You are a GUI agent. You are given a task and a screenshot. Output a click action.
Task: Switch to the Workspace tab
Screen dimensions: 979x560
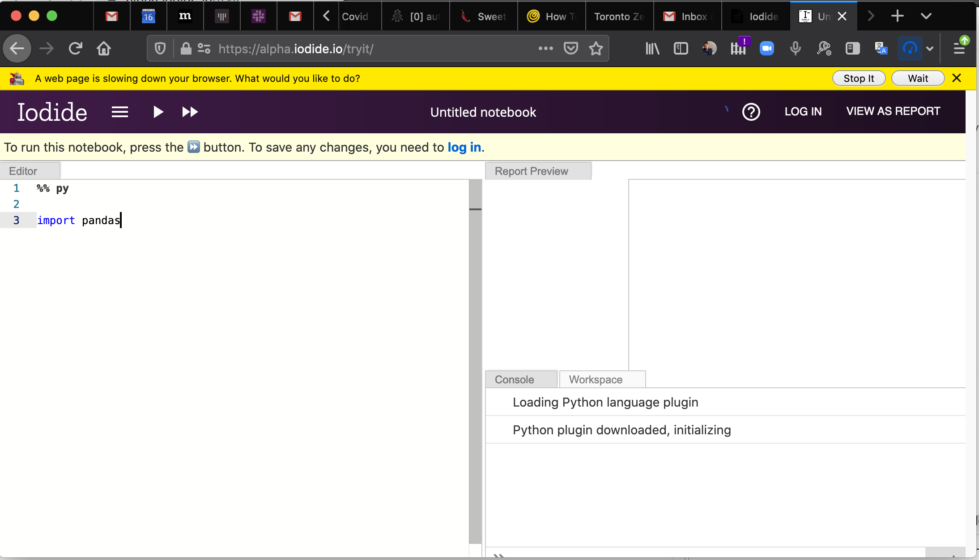pyautogui.click(x=596, y=379)
